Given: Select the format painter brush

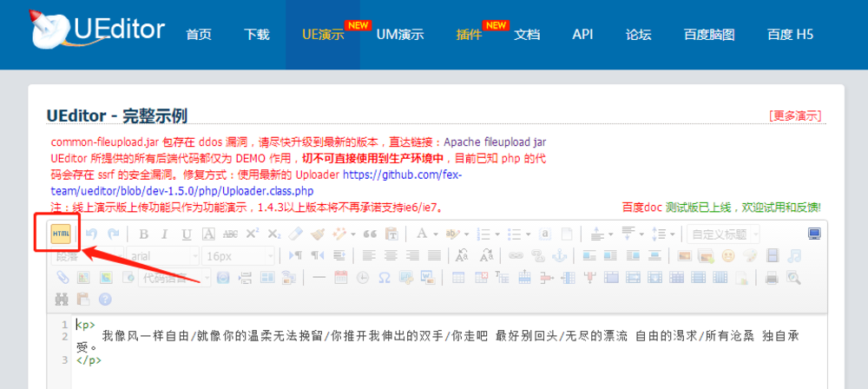Looking at the screenshot, I should 317,234.
